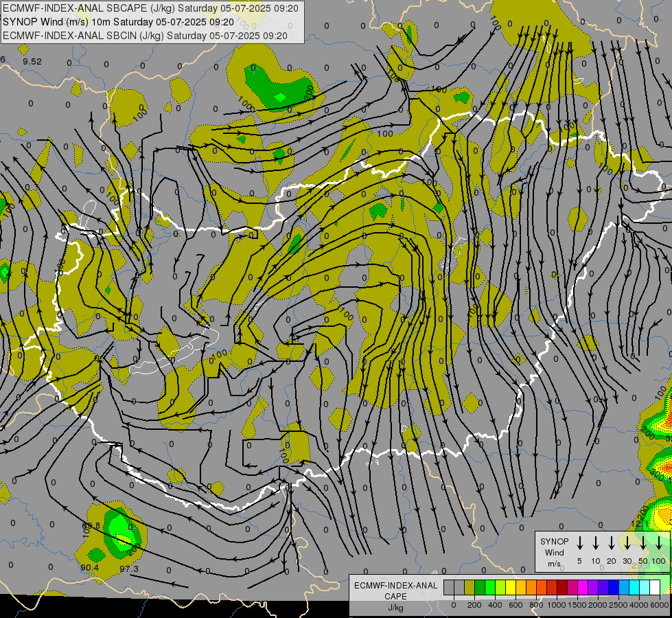The image size is (672, 618).
Task: Choose the white swatch at 6000 J/kg
Action: [656, 587]
